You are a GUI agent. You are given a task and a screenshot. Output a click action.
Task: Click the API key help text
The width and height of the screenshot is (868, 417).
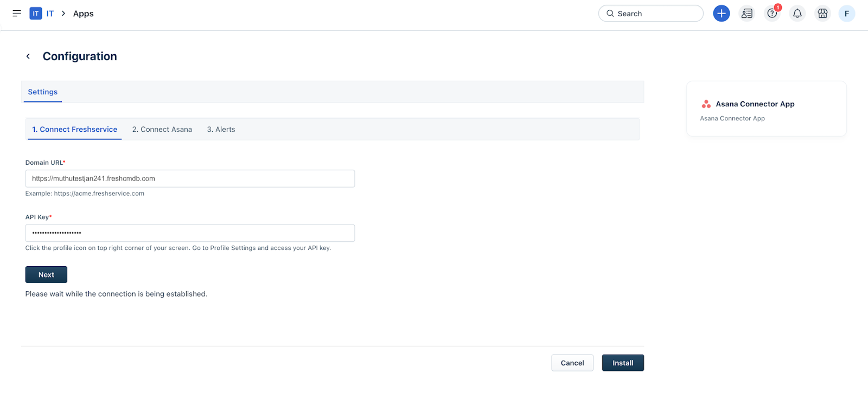click(178, 248)
